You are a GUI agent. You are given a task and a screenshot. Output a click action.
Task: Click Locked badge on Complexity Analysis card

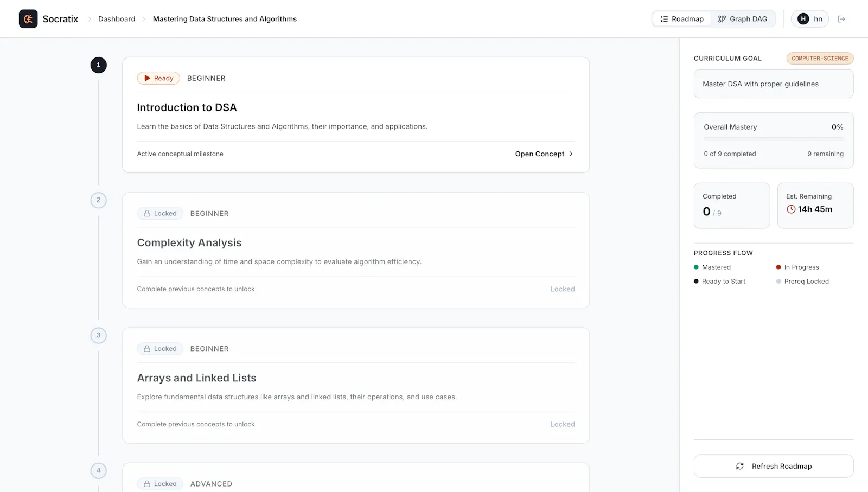(160, 213)
